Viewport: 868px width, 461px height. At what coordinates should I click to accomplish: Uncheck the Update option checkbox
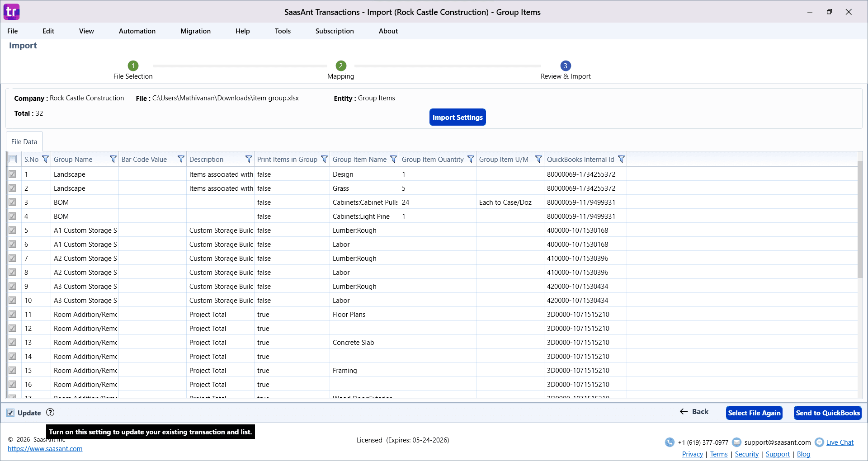(10, 413)
